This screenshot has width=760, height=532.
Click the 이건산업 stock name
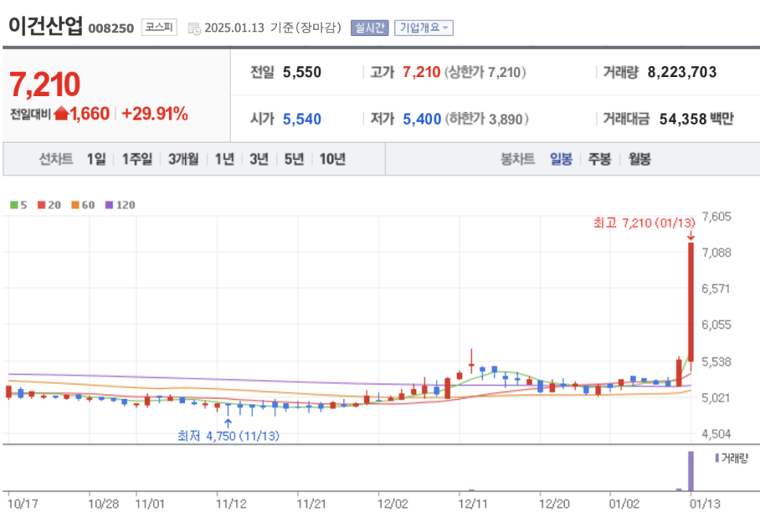(x=46, y=25)
